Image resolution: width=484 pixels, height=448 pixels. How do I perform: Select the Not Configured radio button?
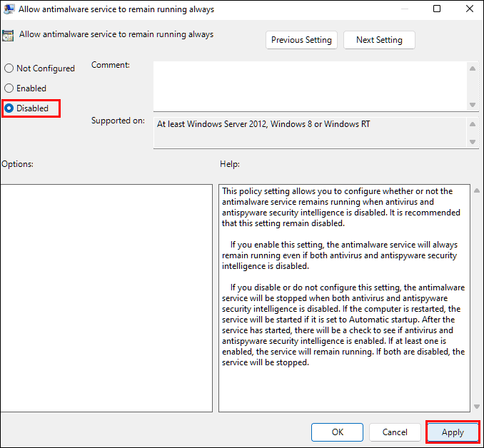tap(9, 68)
